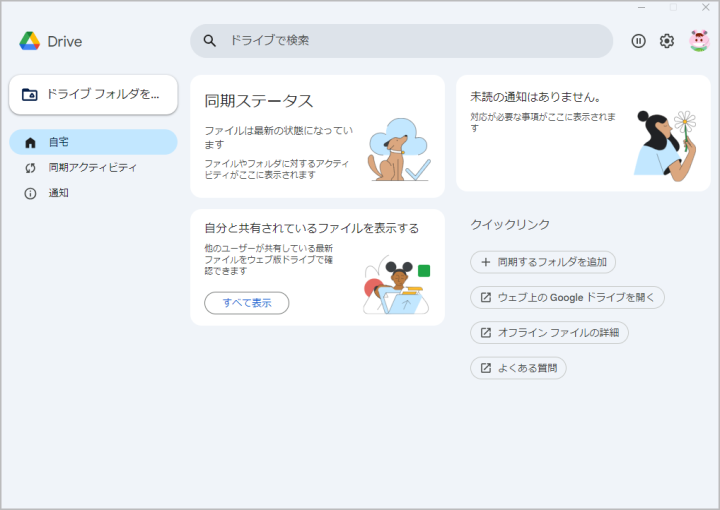Click the 未読の通知はありません notification card
The height and width of the screenshot is (510, 720).
coord(584,133)
